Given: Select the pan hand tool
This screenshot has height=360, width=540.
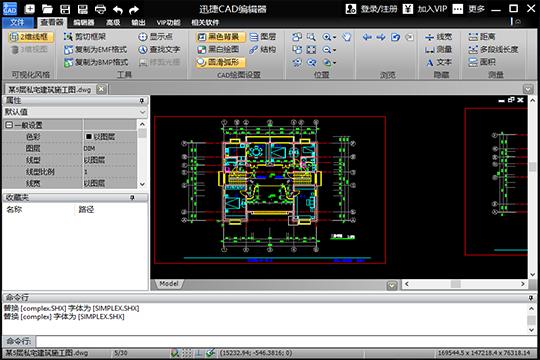Looking at the screenshot, I should [347, 37].
